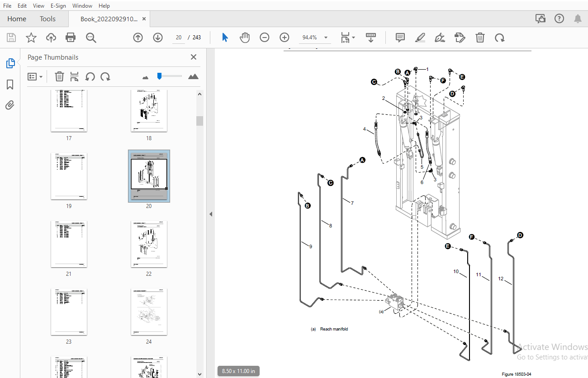This screenshot has height=378, width=588.
Task: Click the 8.50 x 11.00 in page size label
Action: 238,371
